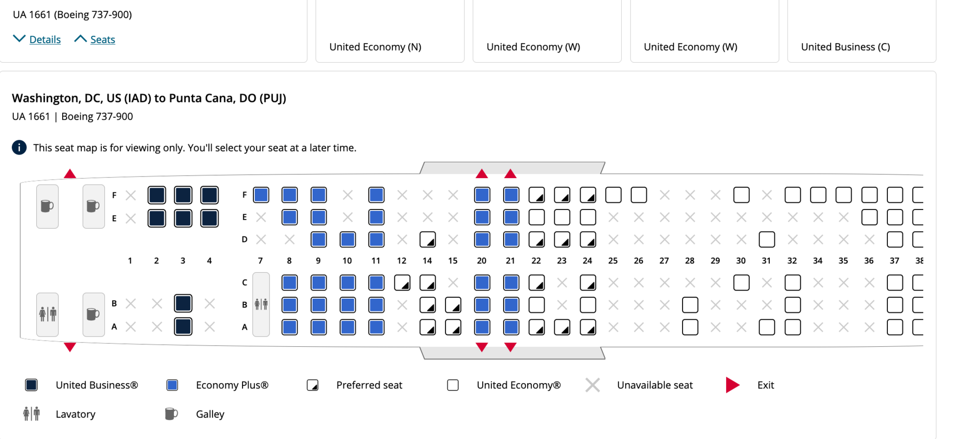Collapse the Seats chevron
This screenshot has height=439, width=980.
(x=80, y=39)
